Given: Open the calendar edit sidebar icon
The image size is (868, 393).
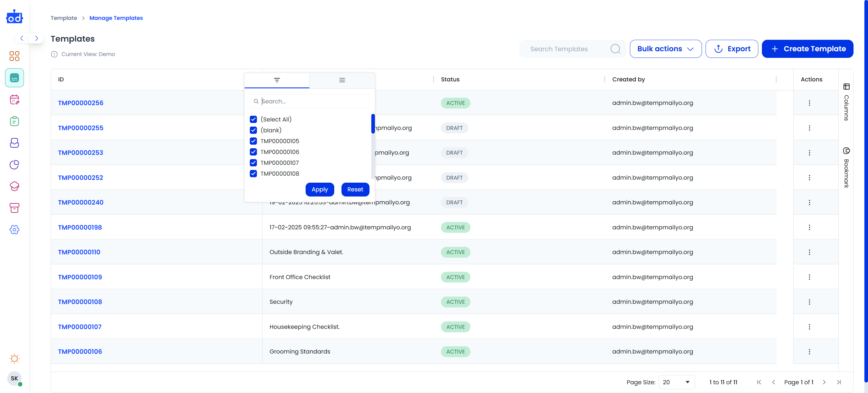Looking at the screenshot, I should (14, 99).
